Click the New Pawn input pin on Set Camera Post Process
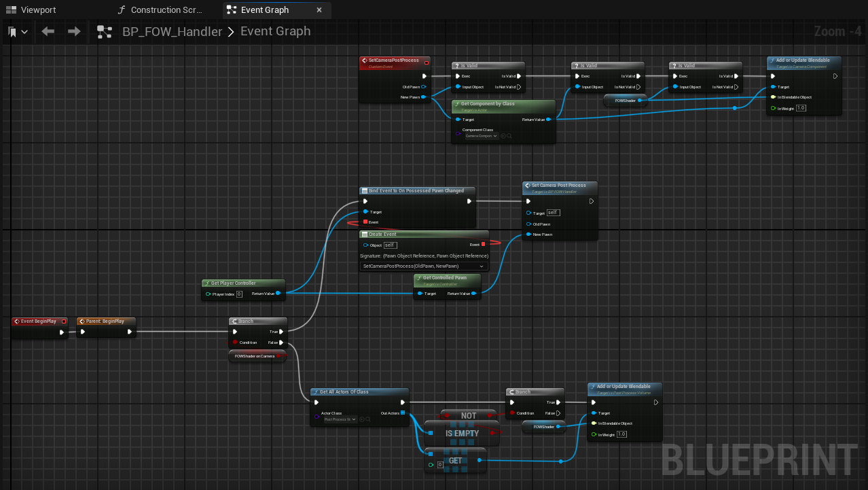This screenshot has height=490, width=868. tap(528, 234)
